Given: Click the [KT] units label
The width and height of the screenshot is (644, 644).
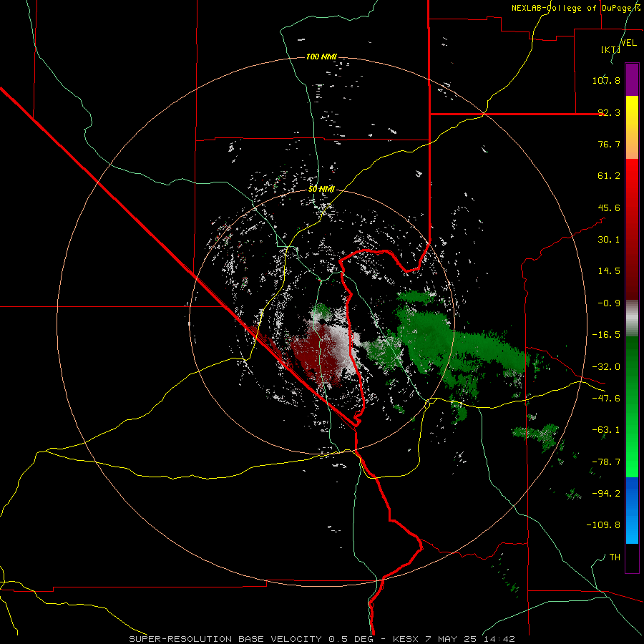Looking at the screenshot, I should coord(611,49).
